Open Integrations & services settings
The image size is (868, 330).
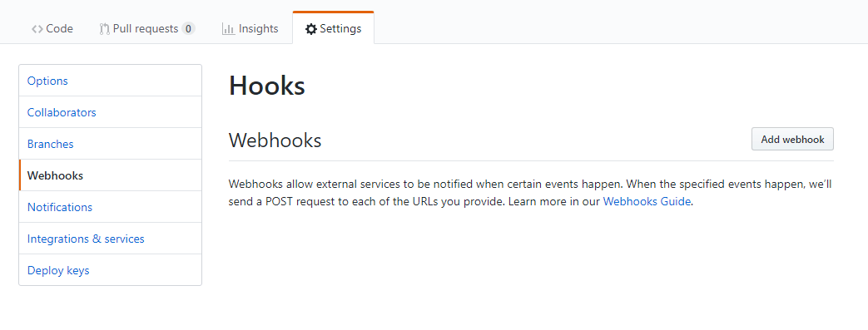110,239
